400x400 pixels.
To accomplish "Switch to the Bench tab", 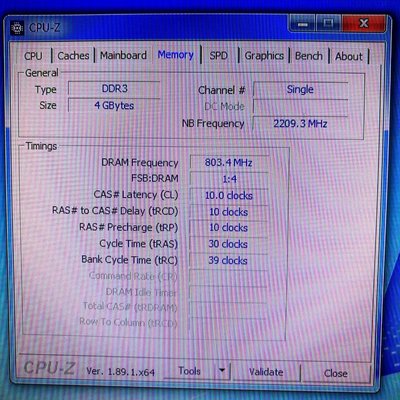I will tap(309, 56).
